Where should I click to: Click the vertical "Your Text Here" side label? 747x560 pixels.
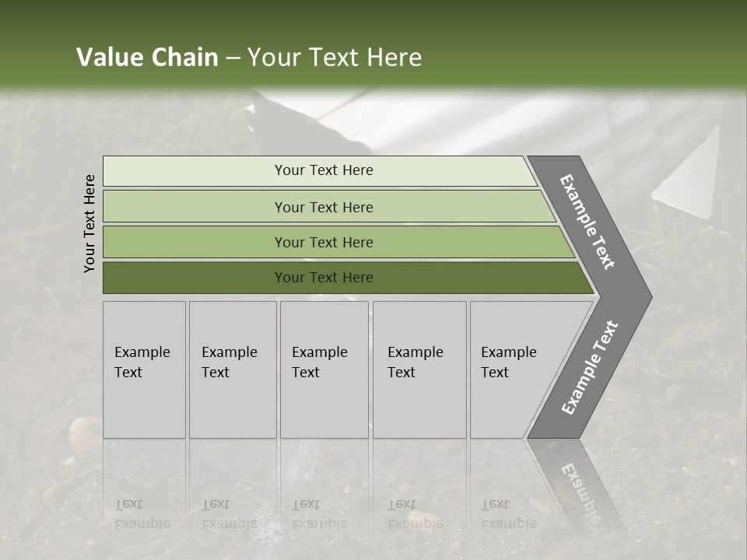tap(89, 223)
